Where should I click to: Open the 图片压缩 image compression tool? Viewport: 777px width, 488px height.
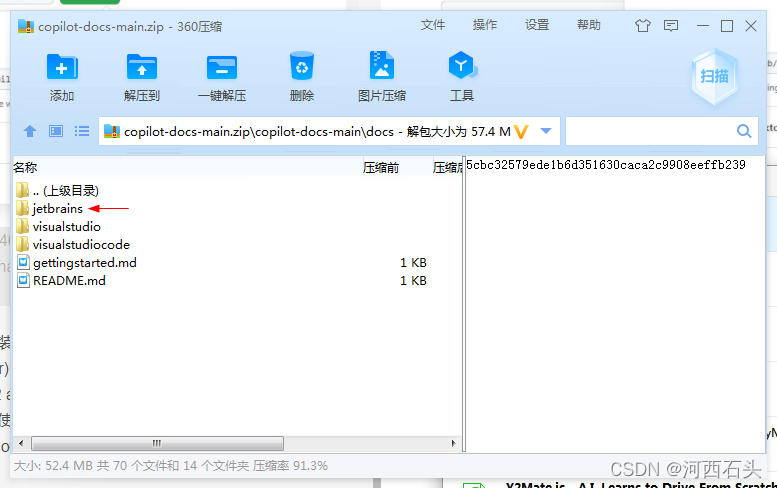coord(382,65)
